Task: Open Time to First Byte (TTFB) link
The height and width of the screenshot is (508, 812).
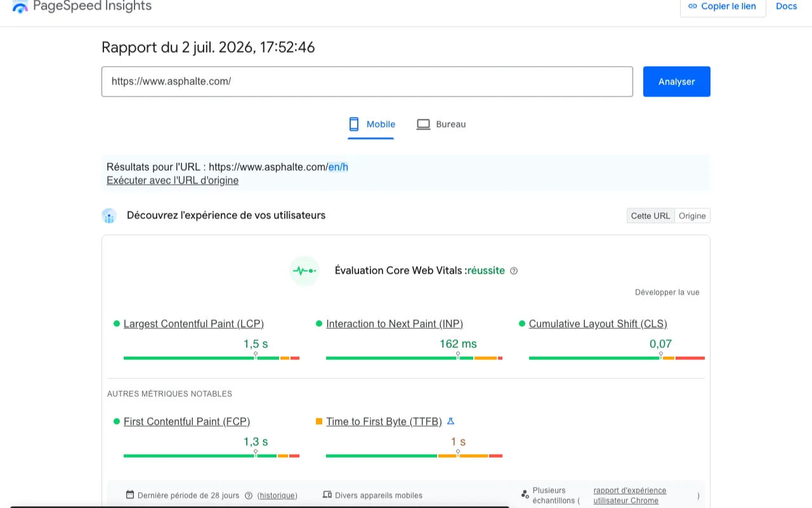Action: click(384, 422)
